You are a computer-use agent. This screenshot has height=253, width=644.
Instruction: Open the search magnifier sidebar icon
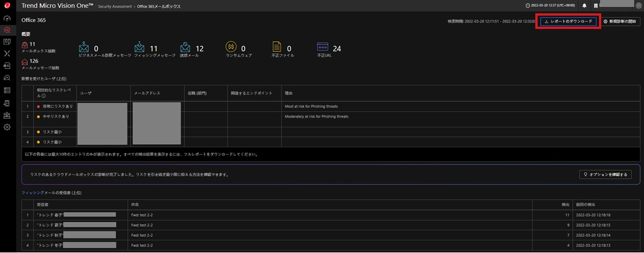click(x=8, y=78)
